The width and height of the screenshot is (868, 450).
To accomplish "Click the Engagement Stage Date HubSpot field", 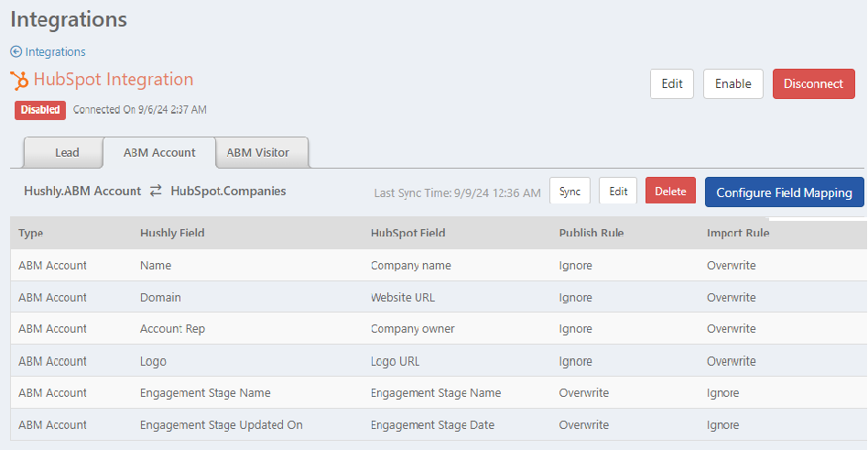I will click(x=432, y=425).
